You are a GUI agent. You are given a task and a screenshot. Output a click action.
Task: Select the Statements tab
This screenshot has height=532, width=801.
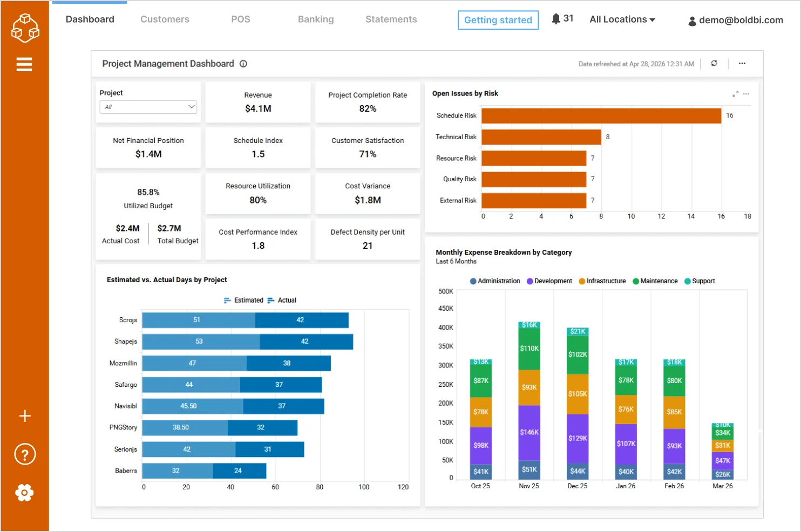[391, 19]
